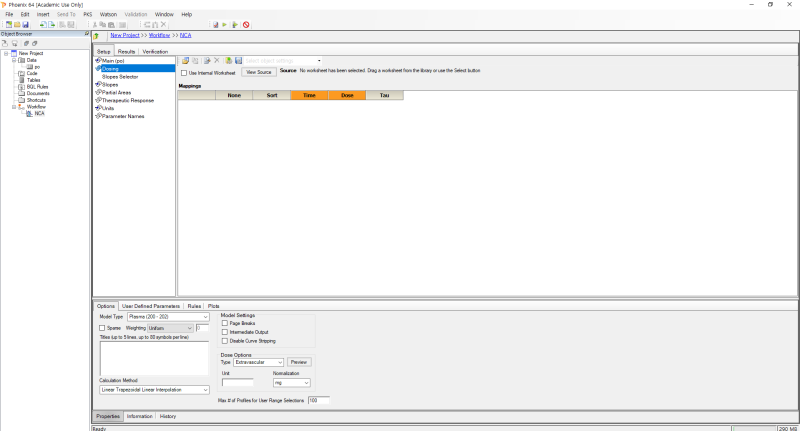800x431 pixels.
Task: Open the History tab at bottom
Action: tap(167, 416)
